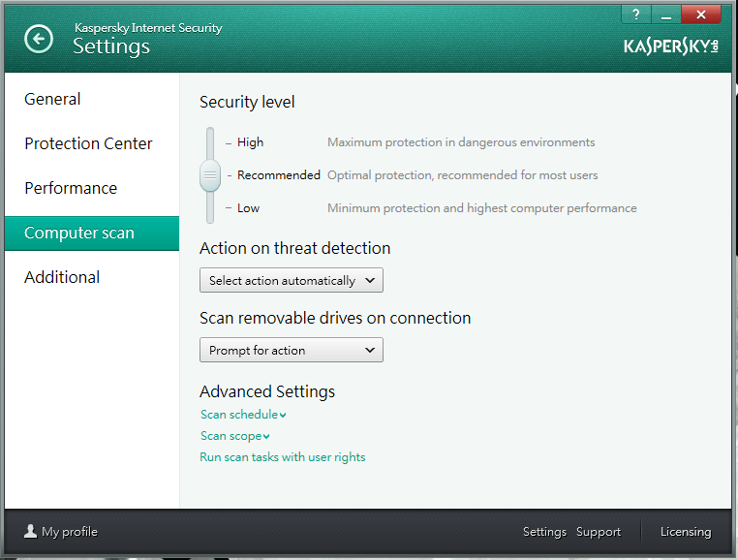Expand the Scan scope settings
This screenshot has height=560, width=738.
tap(234, 436)
